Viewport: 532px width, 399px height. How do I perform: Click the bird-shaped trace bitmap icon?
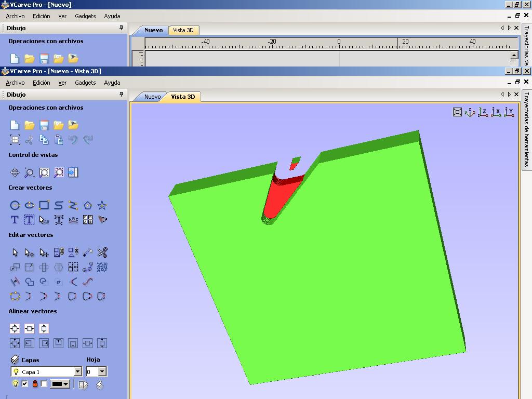(102, 220)
